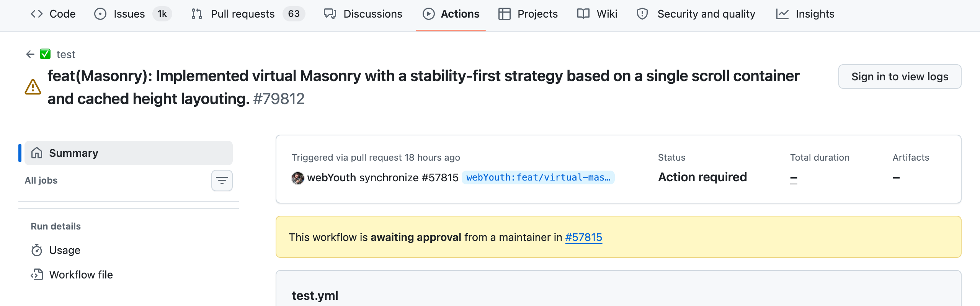Click the Discussions speech bubble icon

click(x=330, y=14)
